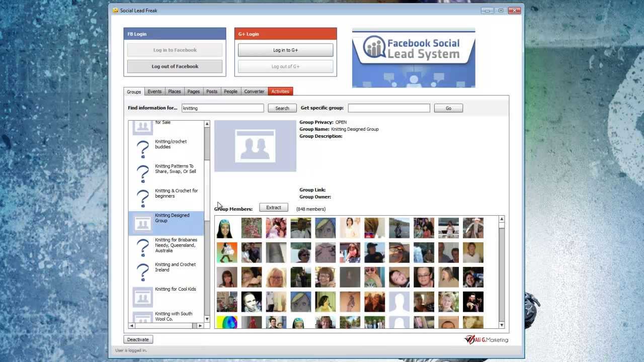Click question mark icon for Brisbanes Needy
Viewport: 644px width, 362px height.
pos(143,247)
